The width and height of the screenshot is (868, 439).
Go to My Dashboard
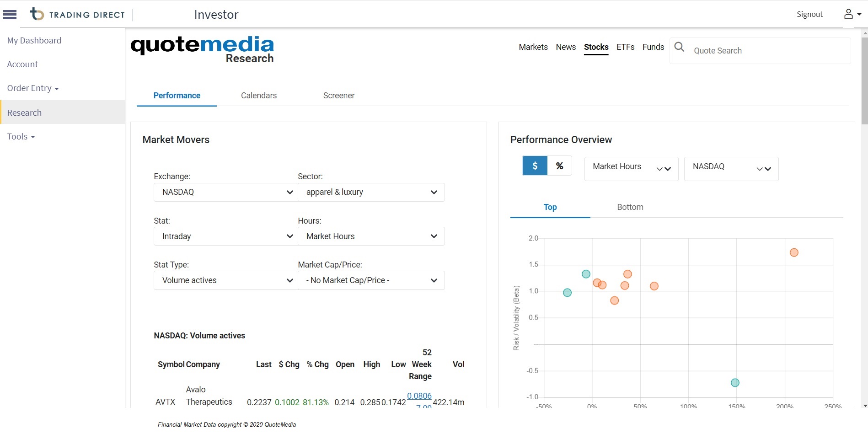[x=34, y=41]
